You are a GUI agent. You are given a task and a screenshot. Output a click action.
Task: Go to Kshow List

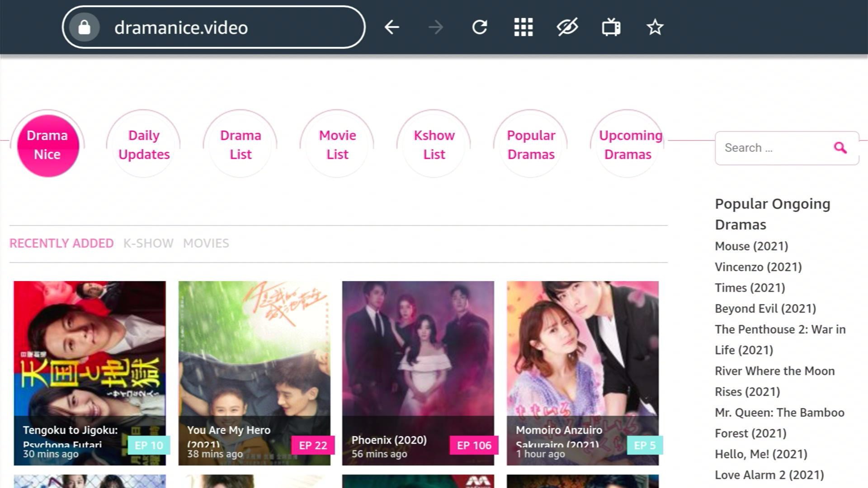pyautogui.click(x=434, y=145)
